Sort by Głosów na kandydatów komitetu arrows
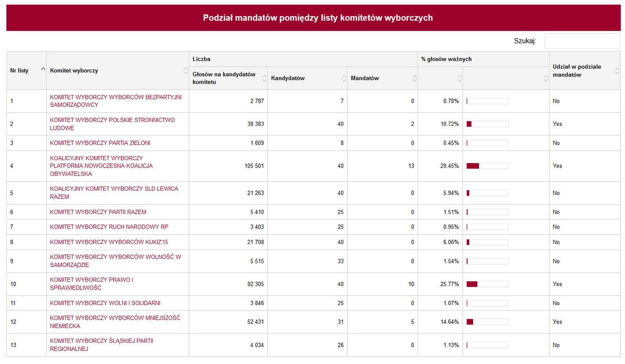 (x=264, y=78)
